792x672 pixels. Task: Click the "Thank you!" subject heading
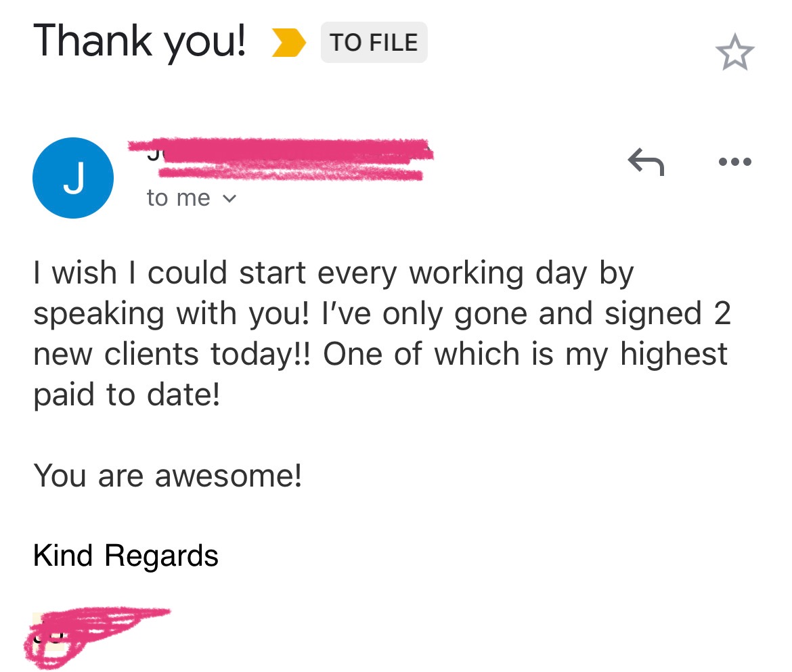point(140,41)
